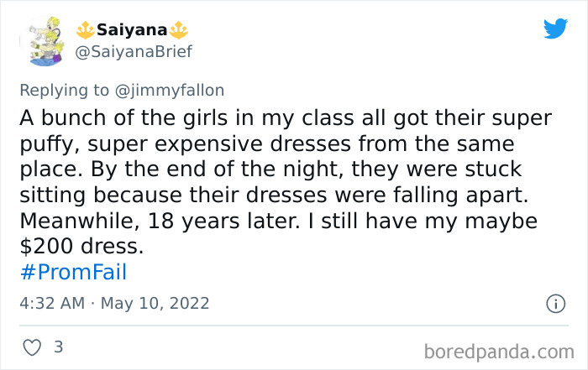Click the emoji before the name Saiyana
This screenshot has width=588, height=370.
click(x=87, y=30)
